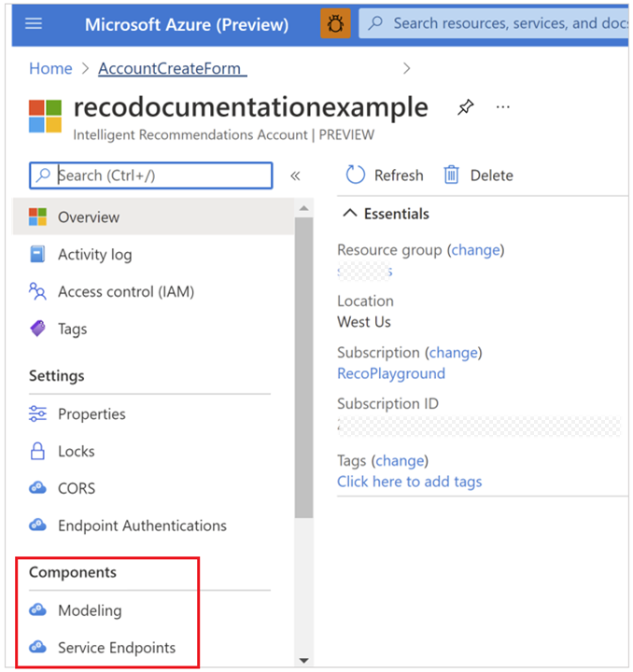Select Modeling under Components

[x=90, y=610]
